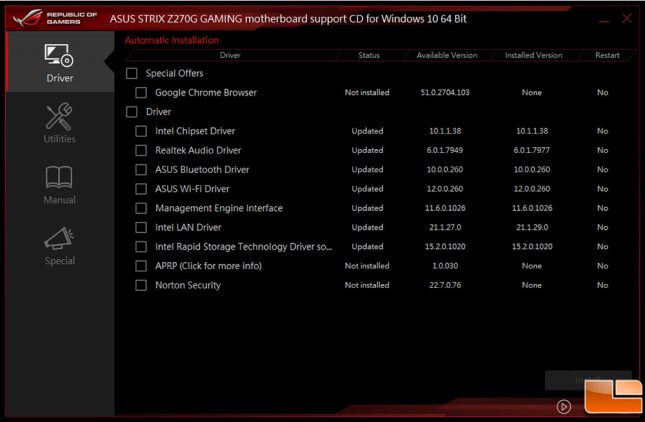This screenshot has height=422, width=645.
Task: Click the Intel Chipset Driver label
Action: point(195,131)
